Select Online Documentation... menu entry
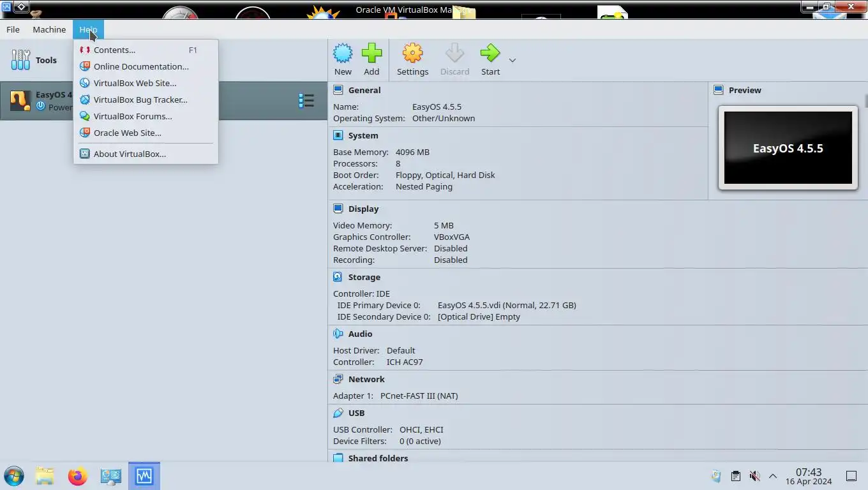Screen dimensions: 868x490 click(x=146, y=66)
